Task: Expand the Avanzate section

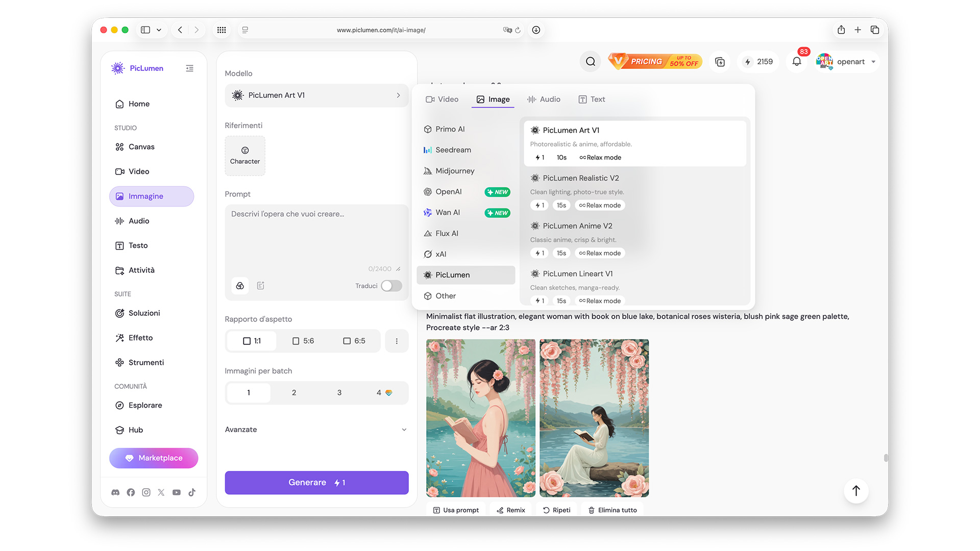Action: click(316, 430)
